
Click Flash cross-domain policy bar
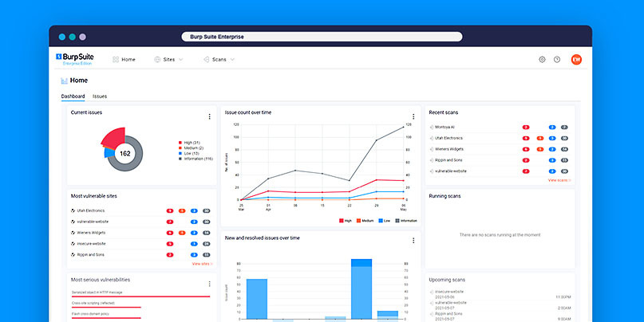coord(106,318)
